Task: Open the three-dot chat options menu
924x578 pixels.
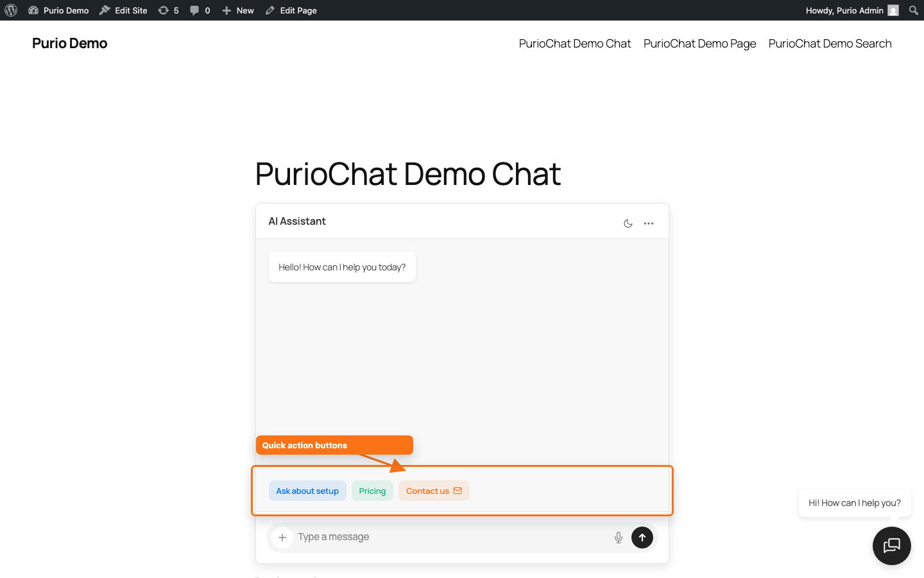Action: [649, 223]
